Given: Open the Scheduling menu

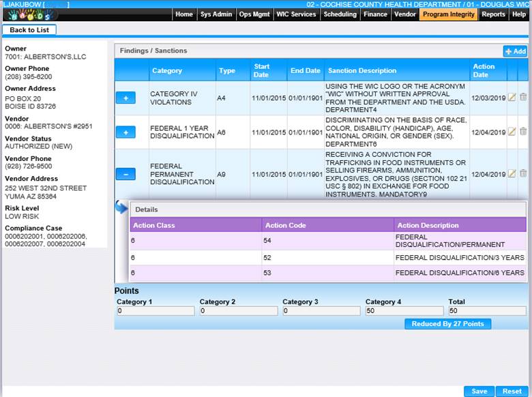Looking at the screenshot, I should tap(340, 14).
